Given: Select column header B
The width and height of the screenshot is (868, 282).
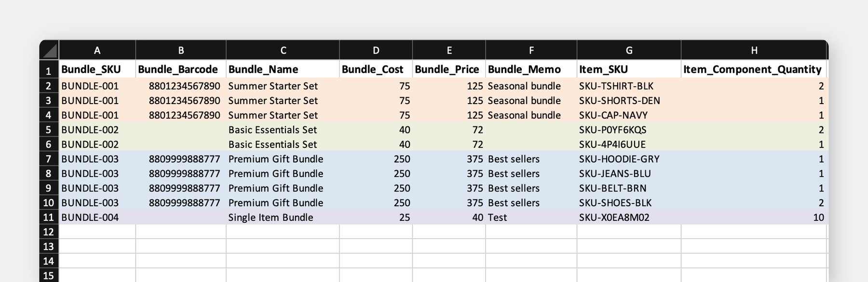Looking at the screenshot, I should 181,50.
